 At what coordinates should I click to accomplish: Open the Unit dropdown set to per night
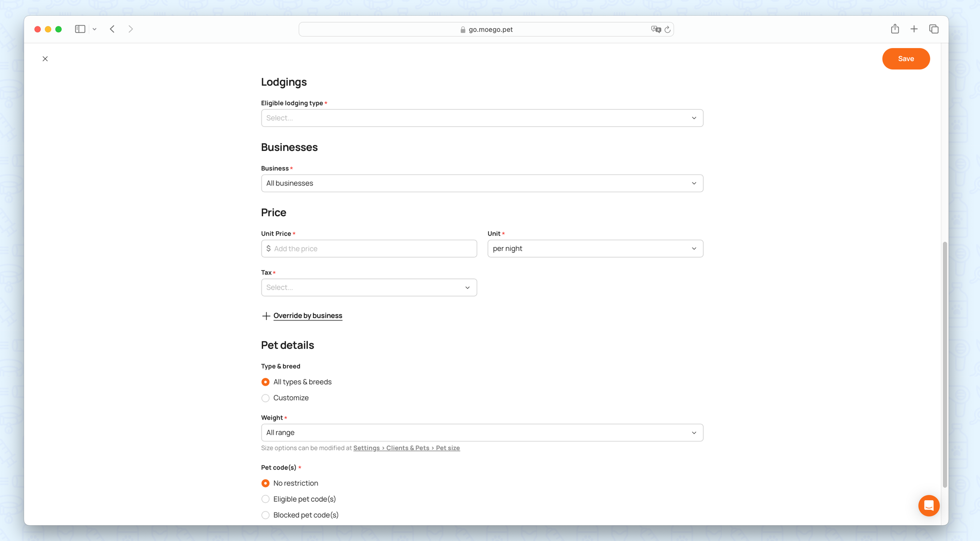(x=595, y=248)
